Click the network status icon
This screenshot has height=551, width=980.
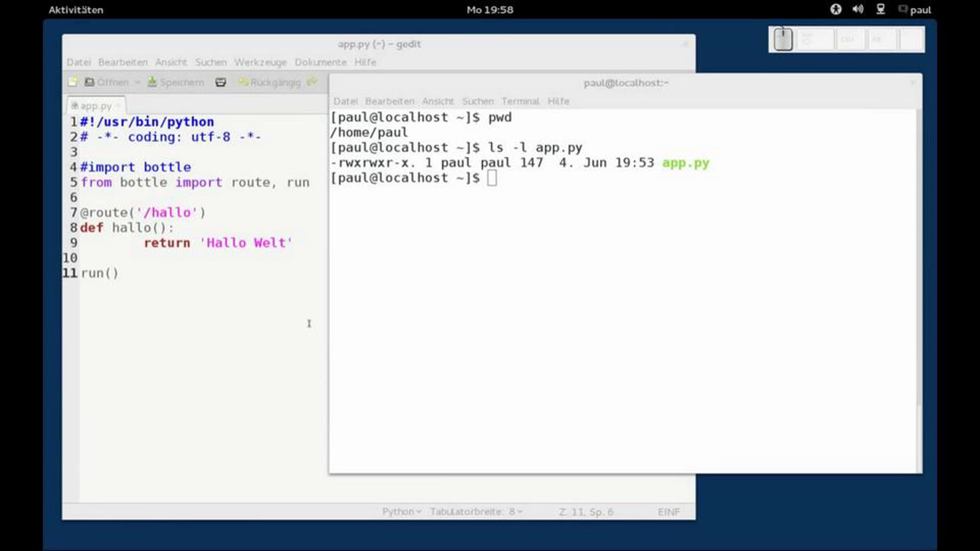pos(880,9)
